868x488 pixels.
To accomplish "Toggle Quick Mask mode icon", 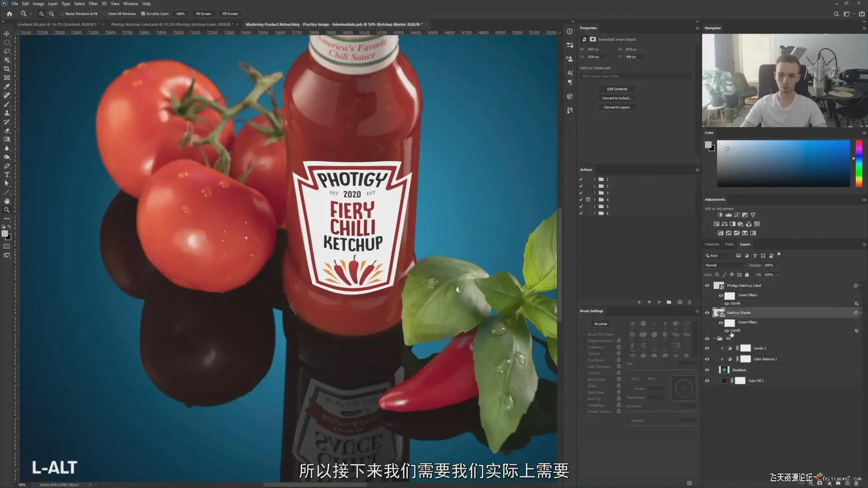I will 7,246.
